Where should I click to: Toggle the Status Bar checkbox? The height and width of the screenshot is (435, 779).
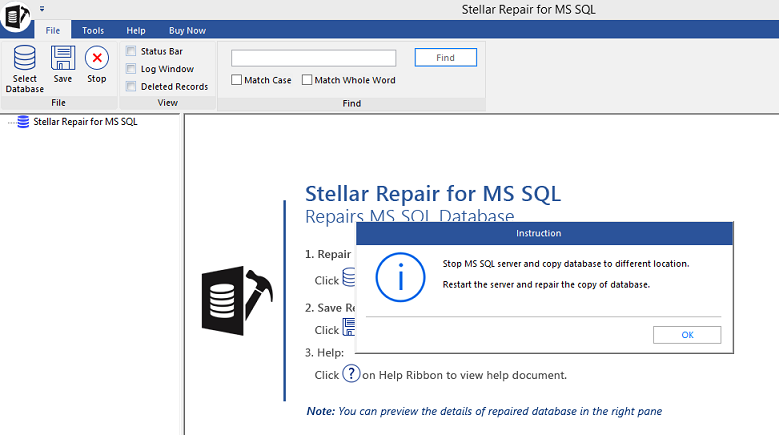tap(131, 51)
